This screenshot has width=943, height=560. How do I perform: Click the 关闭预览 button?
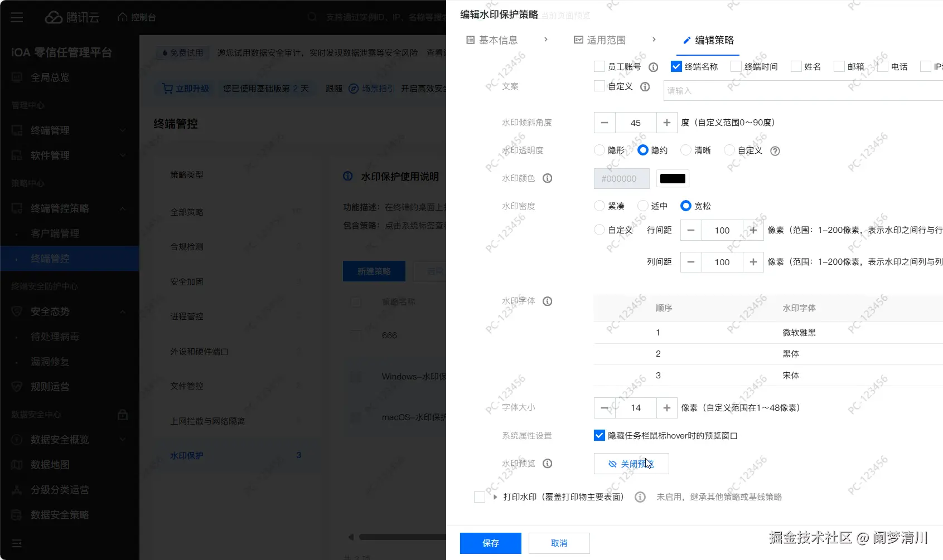tap(631, 464)
